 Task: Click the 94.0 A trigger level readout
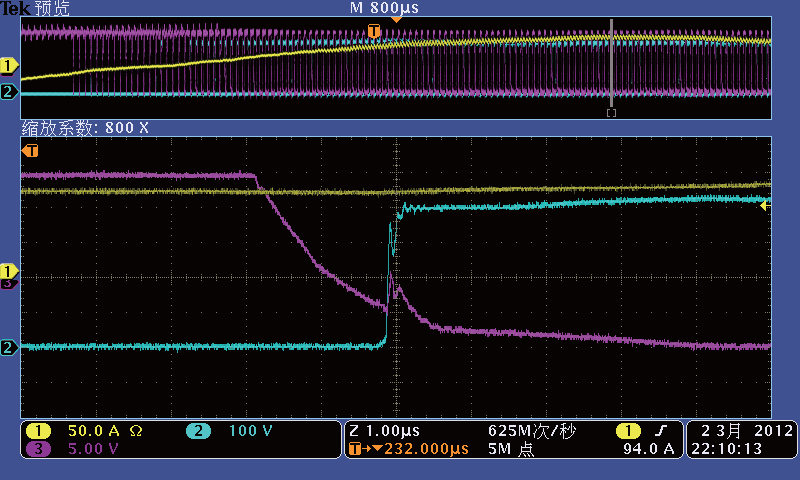[x=648, y=449]
